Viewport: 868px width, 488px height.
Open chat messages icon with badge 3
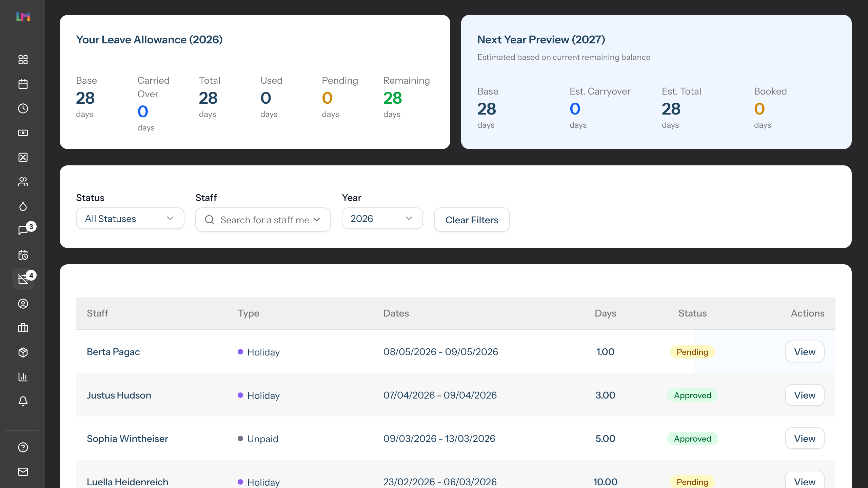pos(23,230)
